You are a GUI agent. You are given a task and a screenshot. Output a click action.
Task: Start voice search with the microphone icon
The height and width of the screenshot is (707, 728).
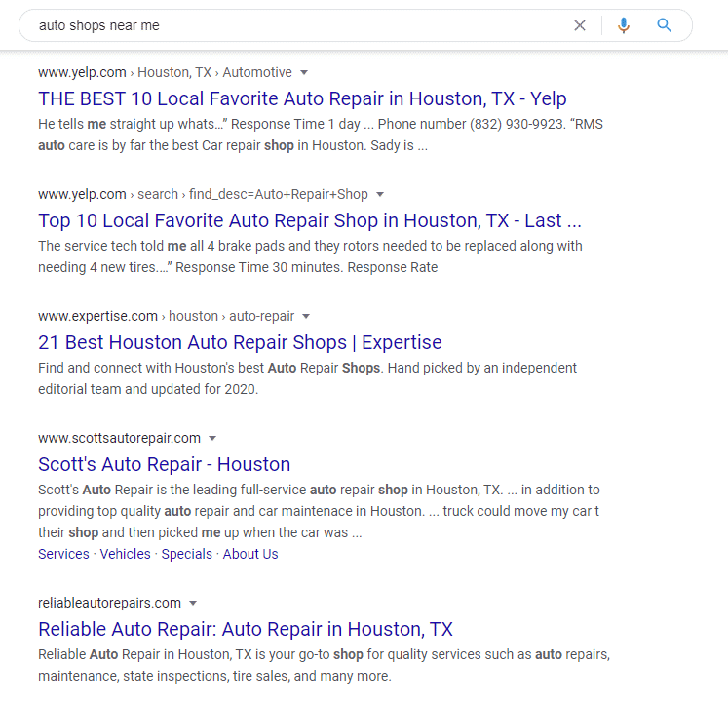point(623,25)
